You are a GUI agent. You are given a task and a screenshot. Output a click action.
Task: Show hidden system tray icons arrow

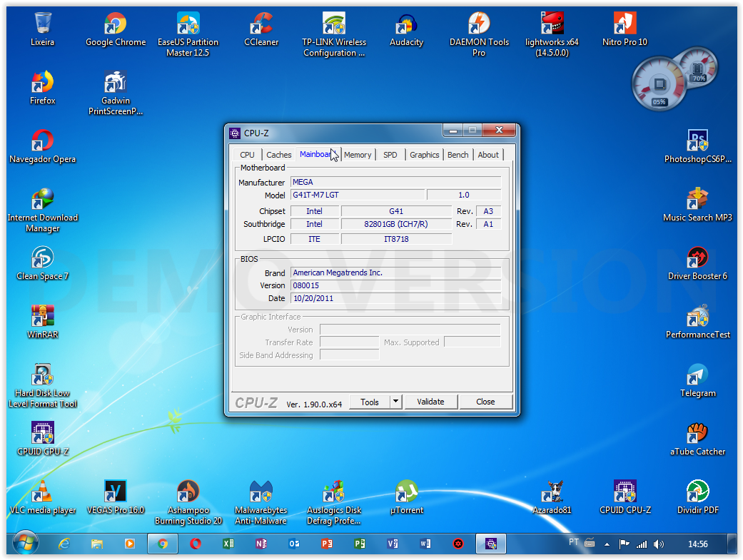607,544
